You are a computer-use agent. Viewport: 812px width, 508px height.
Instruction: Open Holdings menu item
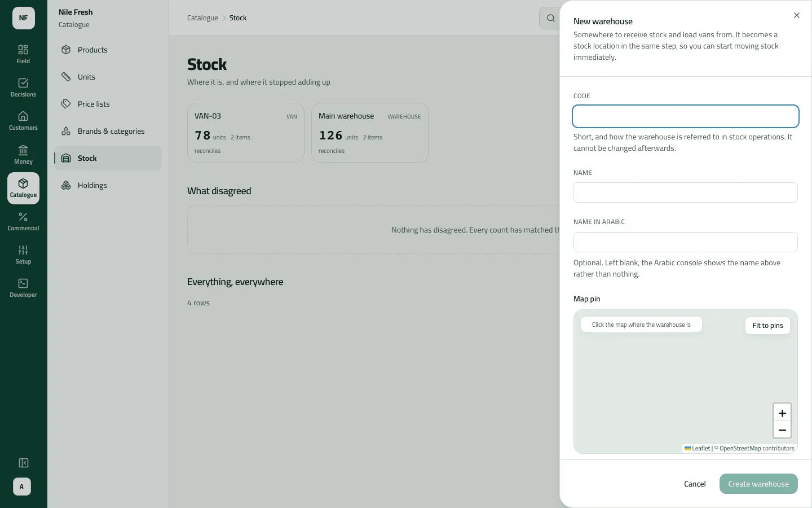click(x=108, y=185)
